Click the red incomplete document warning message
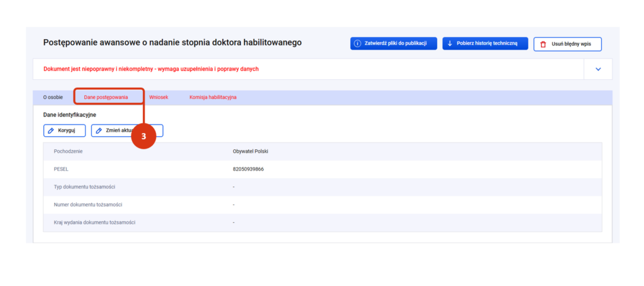This screenshot has width=644, height=286. click(151, 69)
